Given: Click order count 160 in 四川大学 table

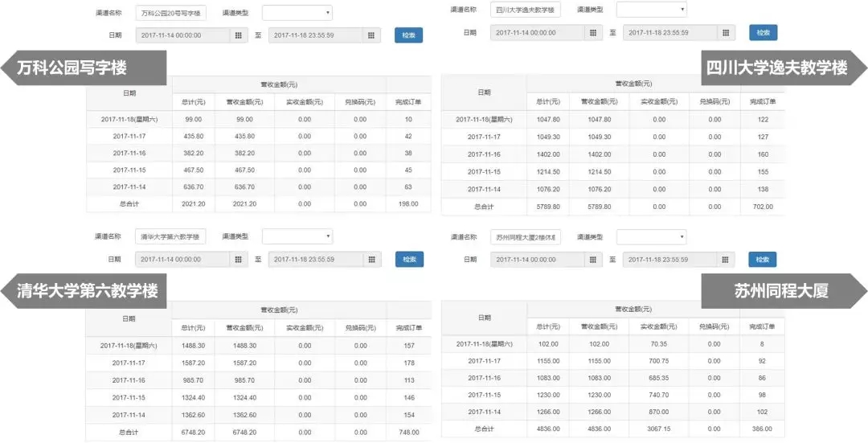Looking at the screenshot, I should click(763, 154).
